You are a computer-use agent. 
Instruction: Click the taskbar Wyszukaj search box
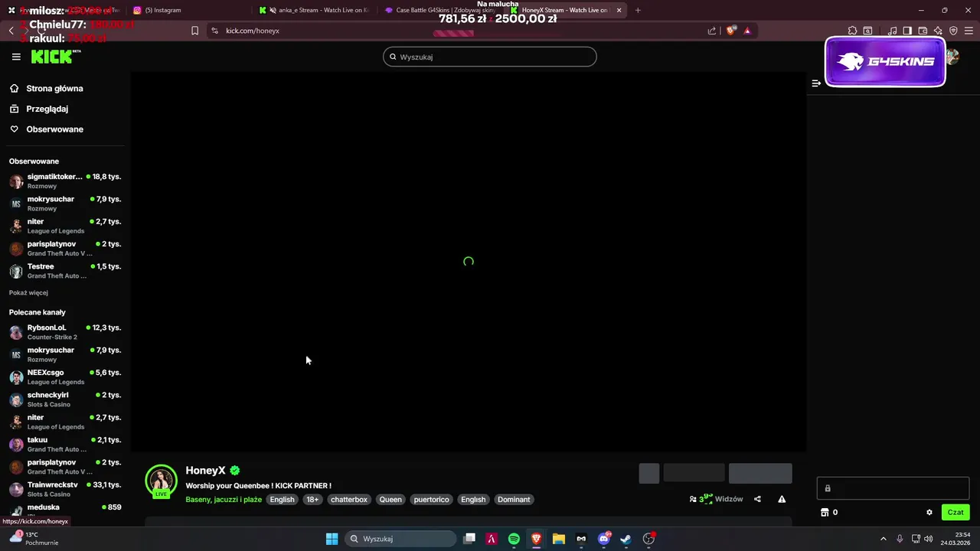pyautogui.click(x=400, y=539)
